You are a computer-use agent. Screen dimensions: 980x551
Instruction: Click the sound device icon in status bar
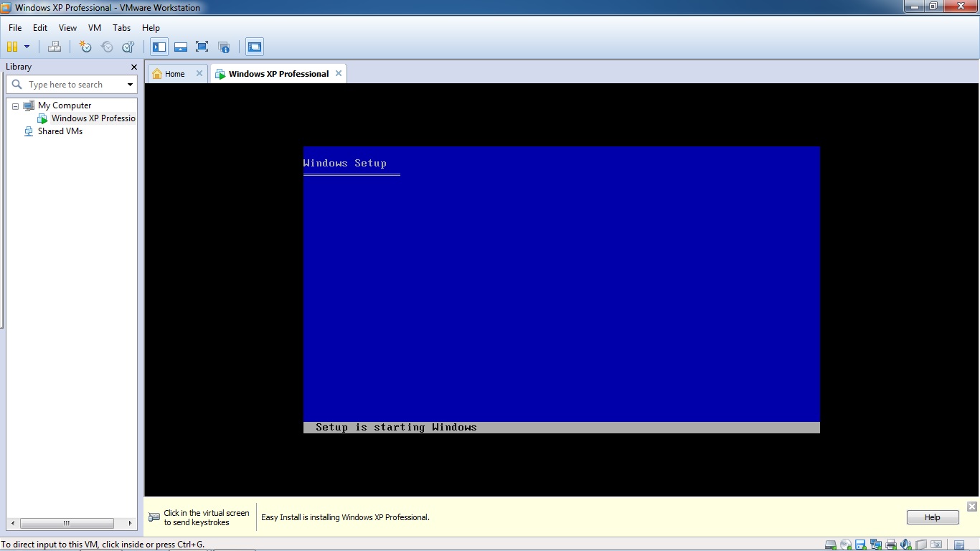(905, 545)
